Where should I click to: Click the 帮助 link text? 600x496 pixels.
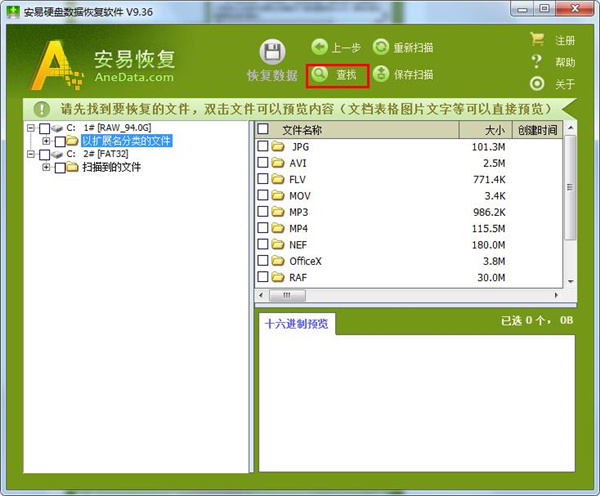click(565, 62)
